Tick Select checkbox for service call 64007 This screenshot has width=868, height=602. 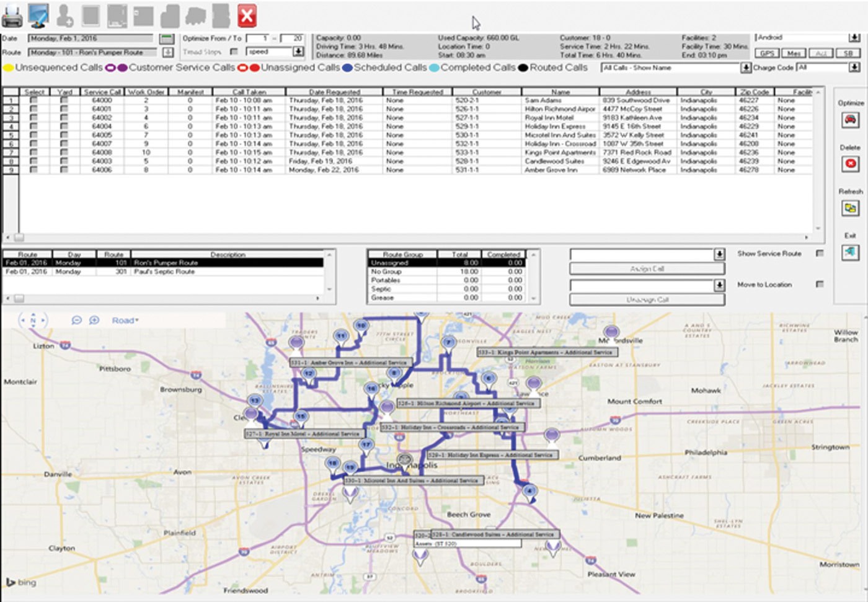(x=33, y=144)
